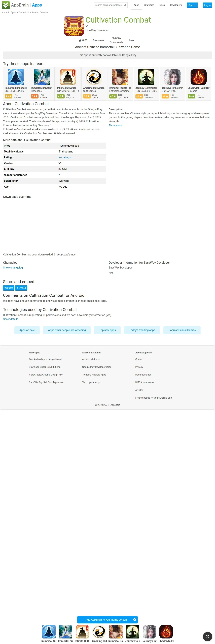The height and width of the screenshot is (644, 215).
Task: Open the Apps tab
Action: tap(136, 5)
